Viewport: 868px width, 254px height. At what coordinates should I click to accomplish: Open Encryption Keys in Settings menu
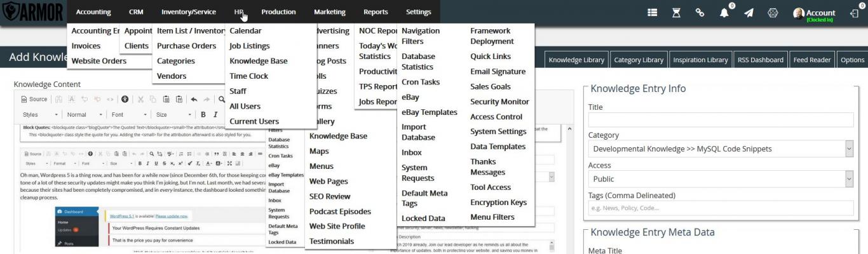[499, 203]
